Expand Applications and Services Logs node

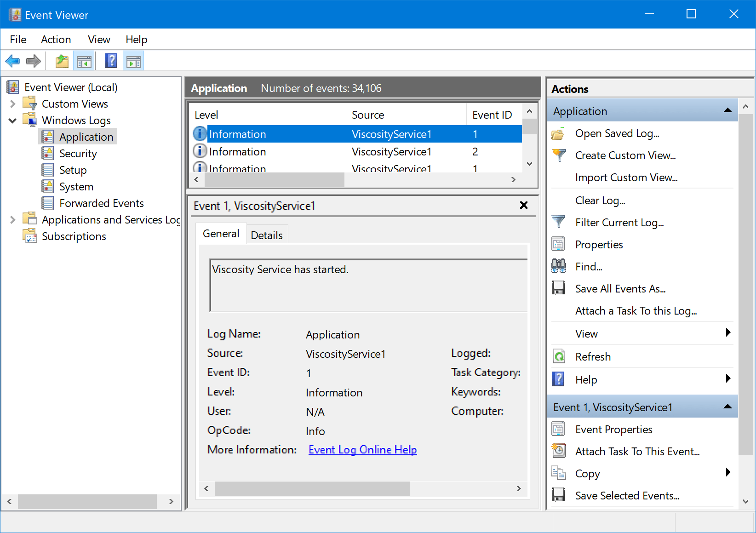click(x=13, y=220)
